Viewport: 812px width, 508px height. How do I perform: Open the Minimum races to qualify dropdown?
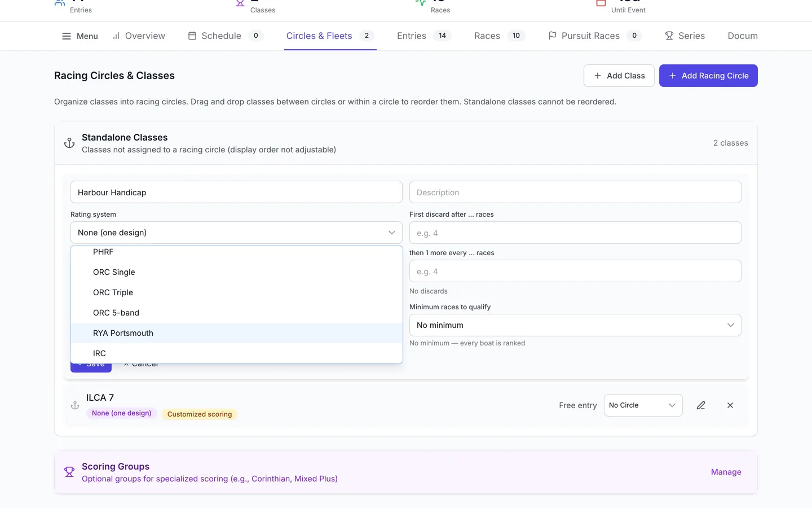click(x=575, y=325)
